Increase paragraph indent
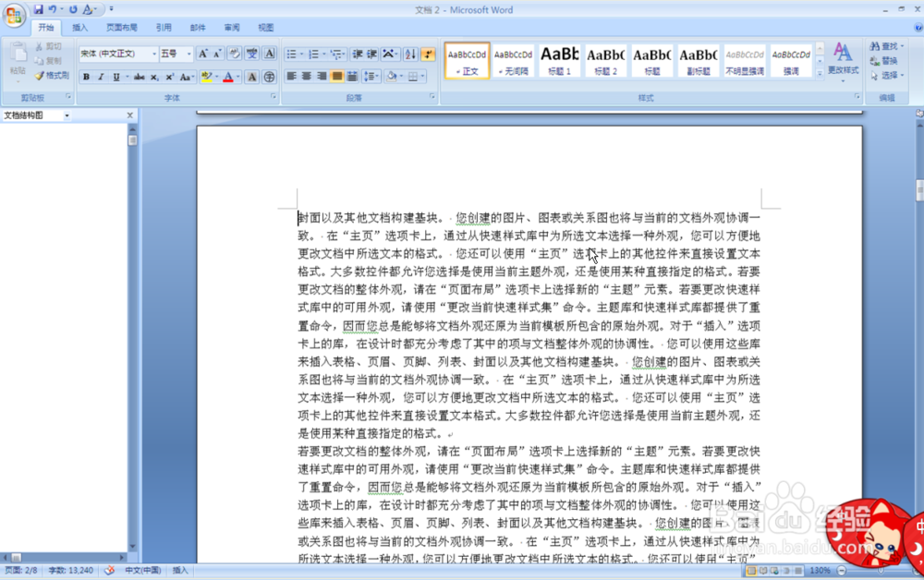This screenshot has width=924, height=580. [x=371, y=54]
